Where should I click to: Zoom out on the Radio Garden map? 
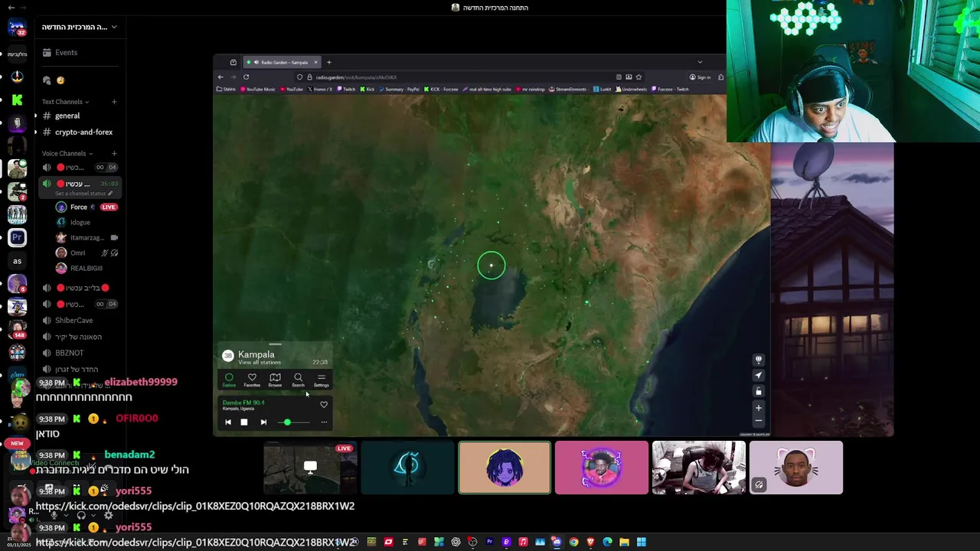(759, 421)
